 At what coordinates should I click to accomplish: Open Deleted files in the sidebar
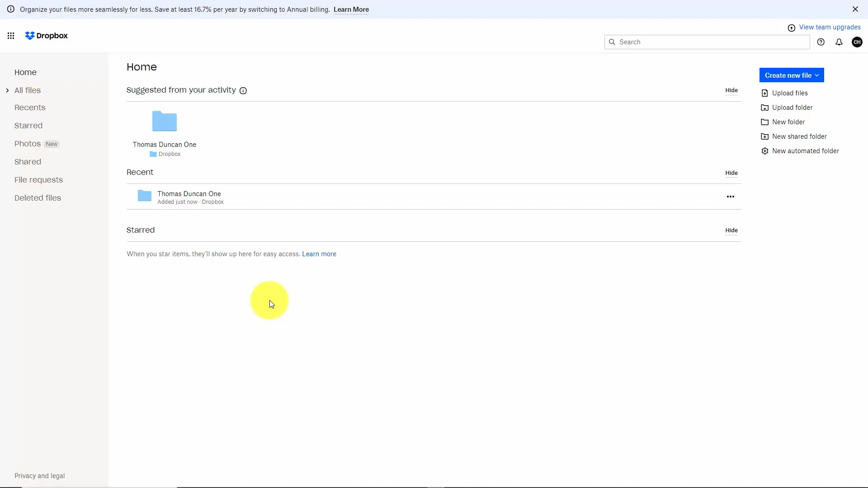(38, 198)
